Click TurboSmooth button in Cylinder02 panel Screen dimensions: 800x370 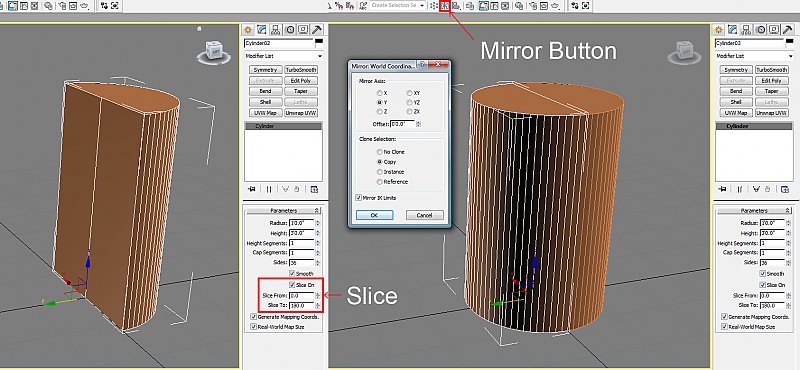coord(301,69)
